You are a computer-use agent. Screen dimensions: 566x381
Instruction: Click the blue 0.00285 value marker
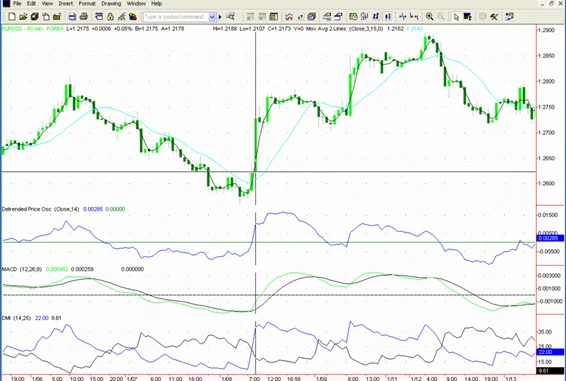coord(550,238)
